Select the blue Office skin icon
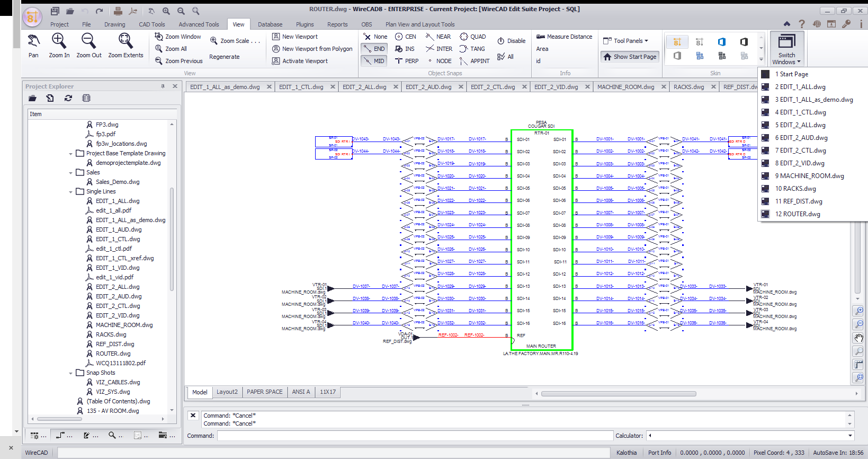 tap(722, 42)
